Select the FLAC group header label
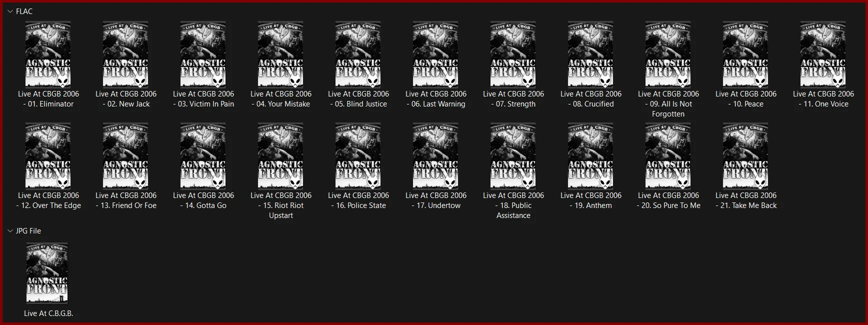868x325 pixels. tap(24, 11)
